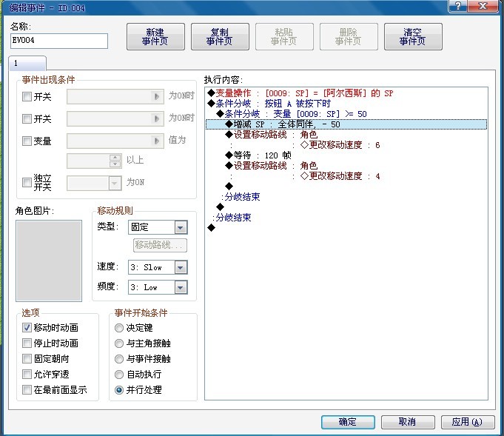504x436 pixels.
Task: Select the 与事件接触 trigger option
Action: pos(119,359)
